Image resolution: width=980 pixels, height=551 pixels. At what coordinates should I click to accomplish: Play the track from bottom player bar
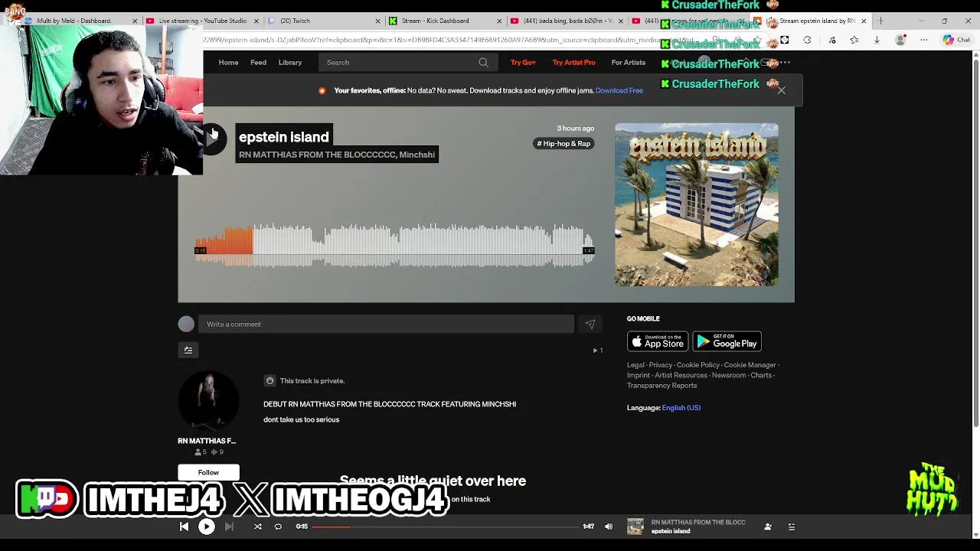tap(207, 527)
